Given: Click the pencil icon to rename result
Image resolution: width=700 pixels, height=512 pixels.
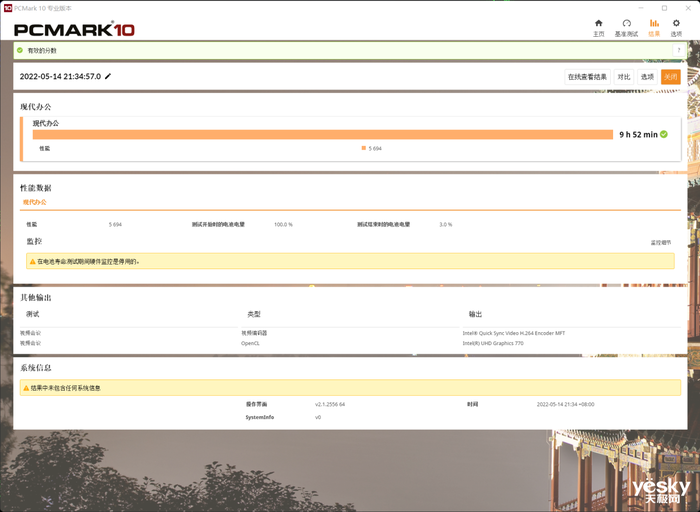Looking at the screenshot, I should click(x=108, y=76).
